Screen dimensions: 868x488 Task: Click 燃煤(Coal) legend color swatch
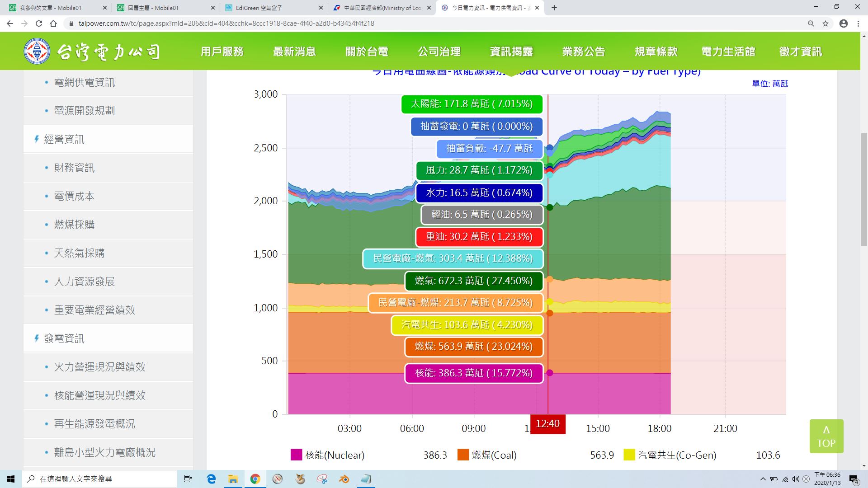[x=463, y=455]
